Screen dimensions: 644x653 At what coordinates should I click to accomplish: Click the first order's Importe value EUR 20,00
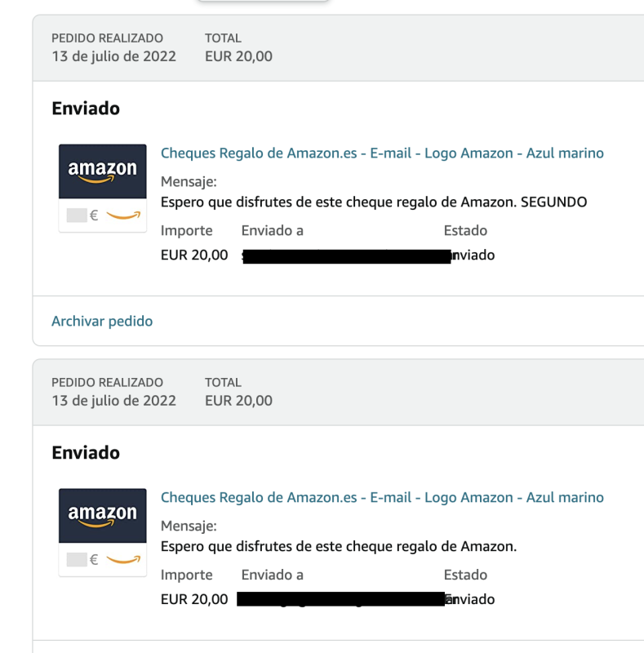click(194, 255)
